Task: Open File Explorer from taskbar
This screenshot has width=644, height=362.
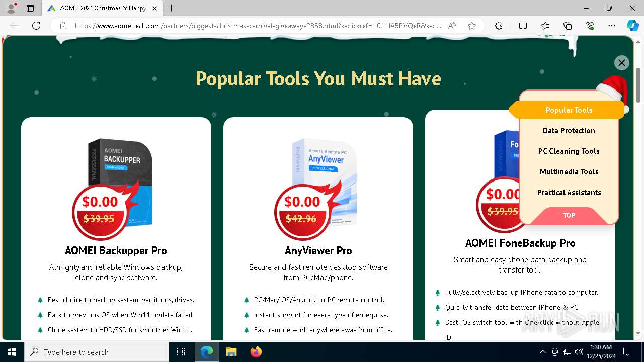Action: [x=231, y=352]
